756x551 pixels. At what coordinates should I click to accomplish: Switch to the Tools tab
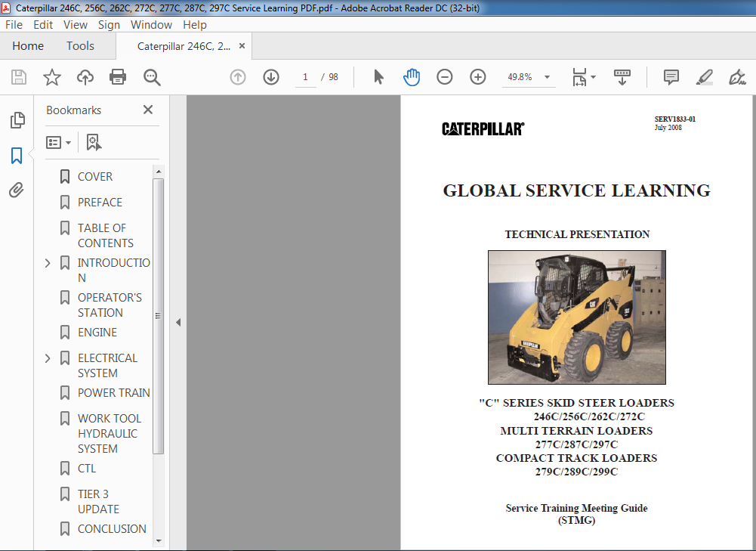[x=80, y=46]
